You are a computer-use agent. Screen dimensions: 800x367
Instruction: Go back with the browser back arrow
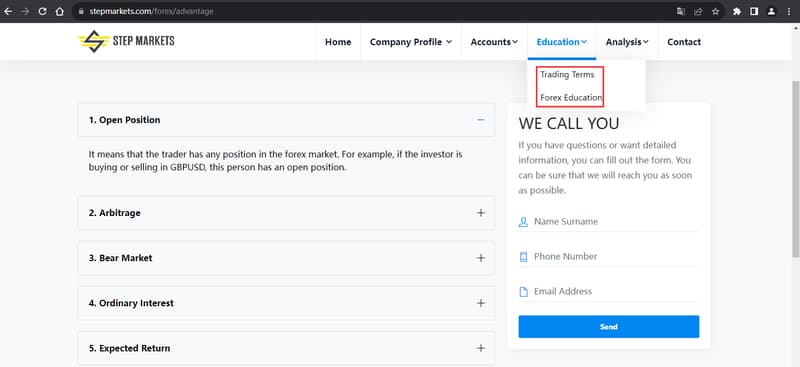(8, 11)
